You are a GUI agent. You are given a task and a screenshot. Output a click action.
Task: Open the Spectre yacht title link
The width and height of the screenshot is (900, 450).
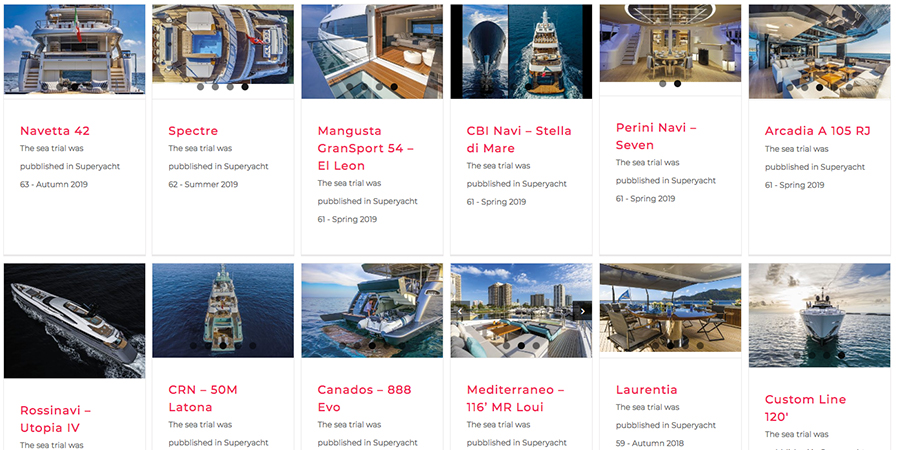coord(193,131)
